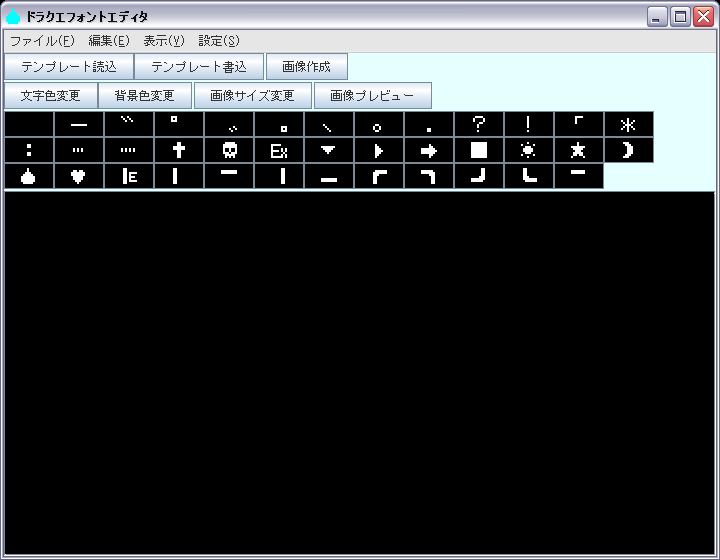Click the black drawing canvas area
The height and width of the screenshot is (560, 720).
(x=359, y=370)
